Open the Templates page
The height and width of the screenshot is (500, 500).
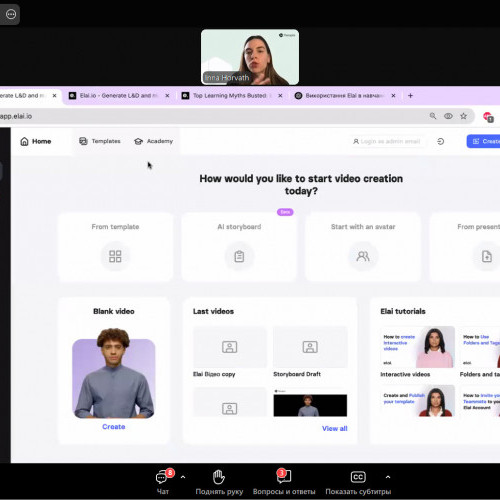[100, 141]
